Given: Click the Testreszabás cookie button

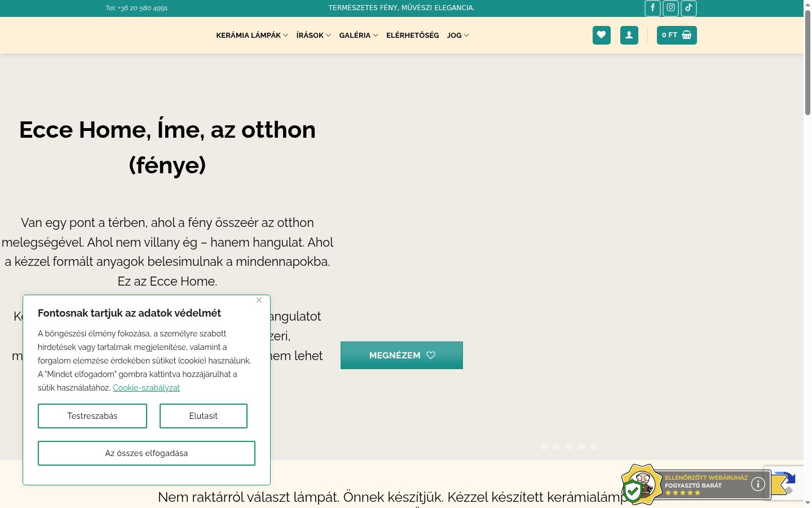Looking at the screenshot, I should click(x=92, y=416).
